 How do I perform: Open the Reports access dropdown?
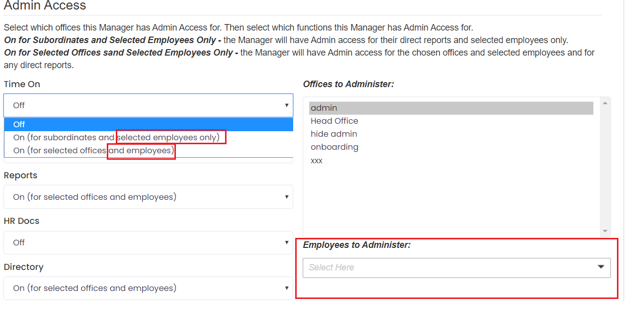[x=148, y=197]
